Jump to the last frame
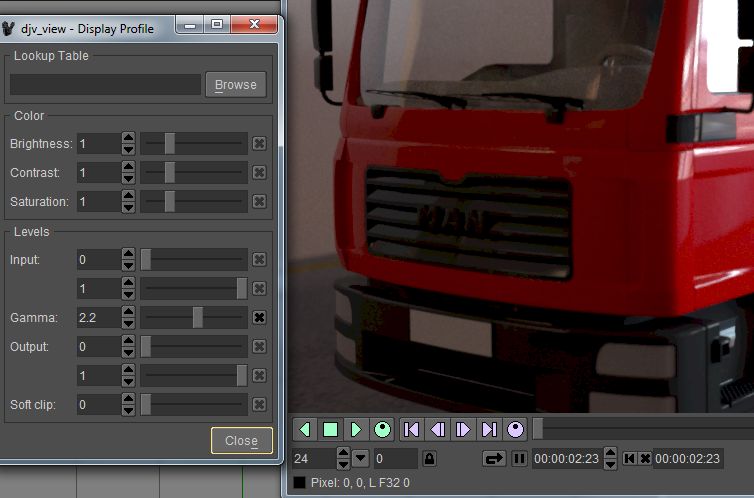 489,429
